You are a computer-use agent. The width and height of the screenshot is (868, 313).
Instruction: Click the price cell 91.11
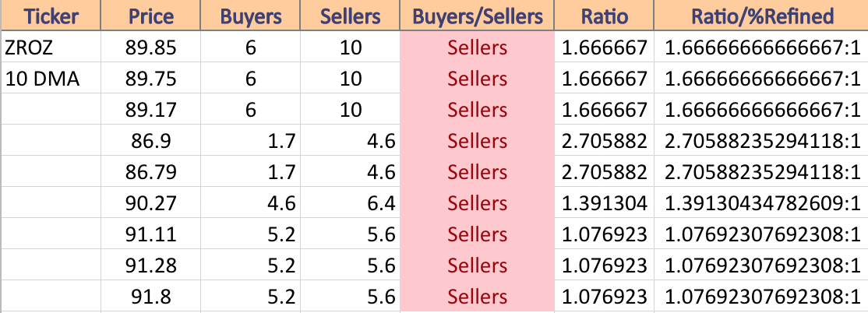coord(150,234)
